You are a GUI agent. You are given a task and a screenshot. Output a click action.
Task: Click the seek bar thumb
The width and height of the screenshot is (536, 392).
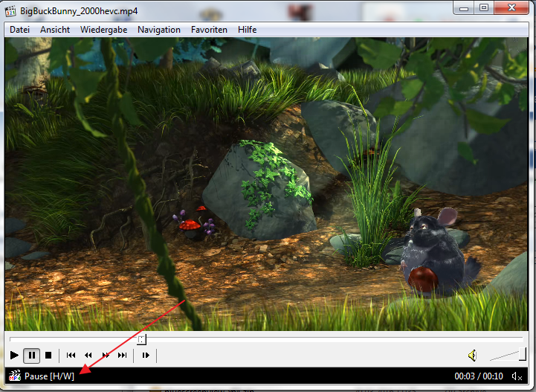(142, 339)
